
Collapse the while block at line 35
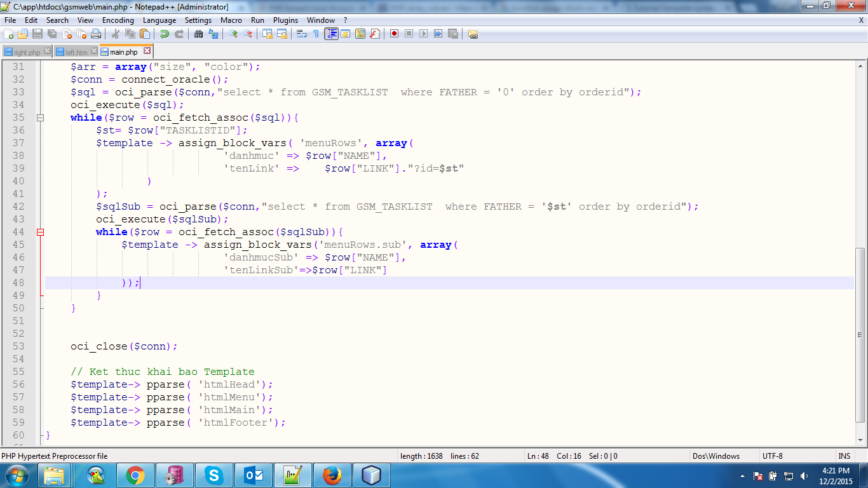coord(40,118)
